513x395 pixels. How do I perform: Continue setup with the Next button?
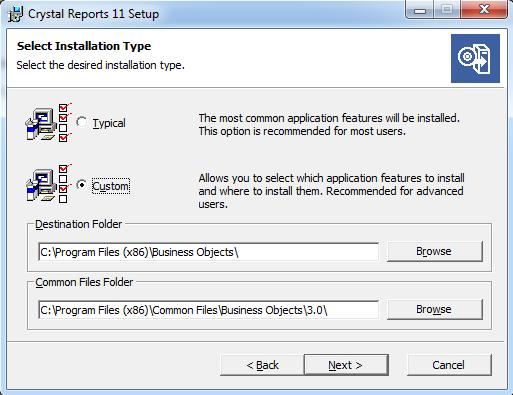point(346,365)
